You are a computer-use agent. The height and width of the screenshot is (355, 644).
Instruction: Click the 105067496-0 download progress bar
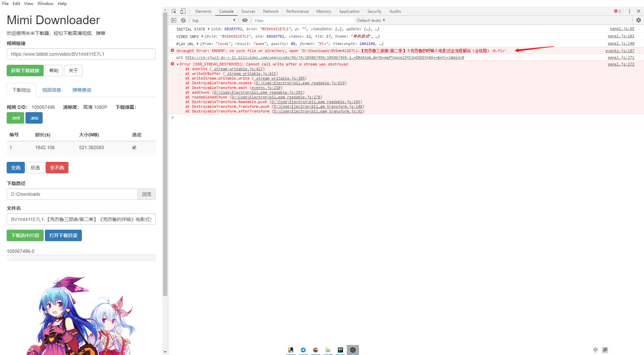click(81, 258)
